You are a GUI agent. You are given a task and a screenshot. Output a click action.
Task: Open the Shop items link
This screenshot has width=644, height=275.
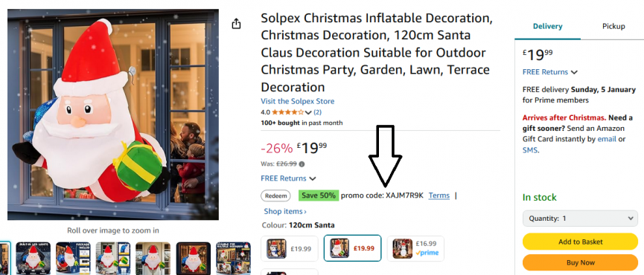click(285, 212)
